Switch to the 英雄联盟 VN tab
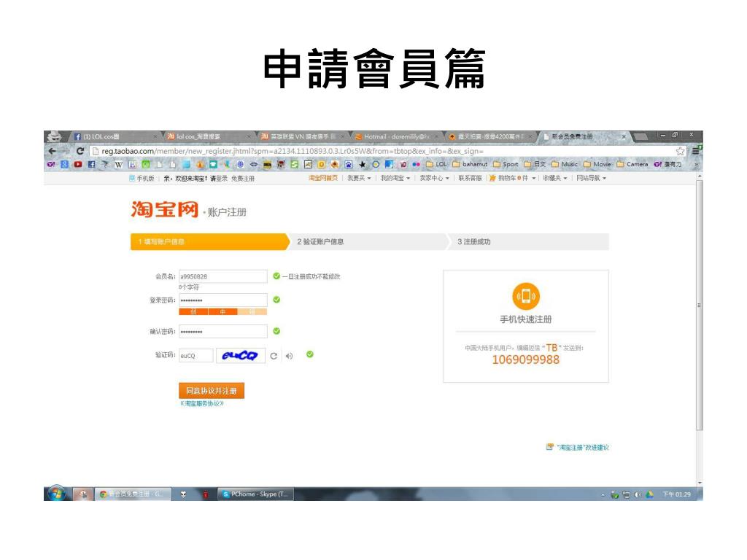 [303, 136]
